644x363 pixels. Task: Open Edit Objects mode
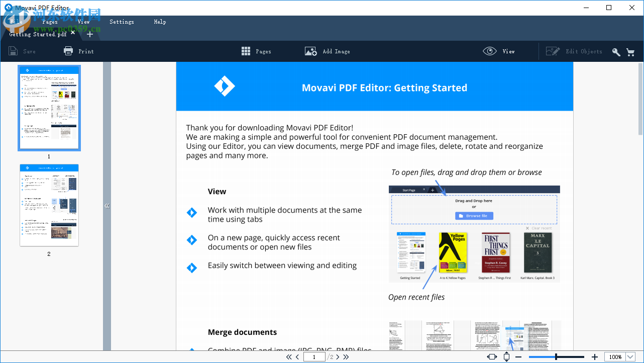click(553, 51)
